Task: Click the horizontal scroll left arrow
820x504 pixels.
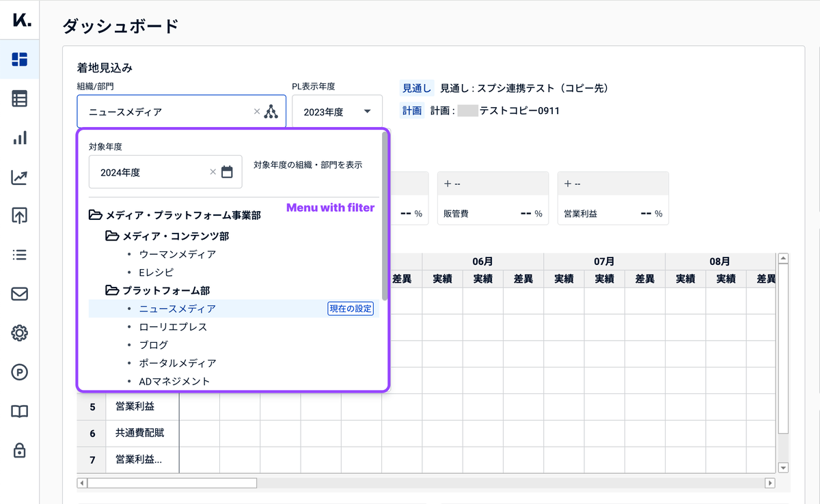Action: pyautogui.click(x=82, y=483)
